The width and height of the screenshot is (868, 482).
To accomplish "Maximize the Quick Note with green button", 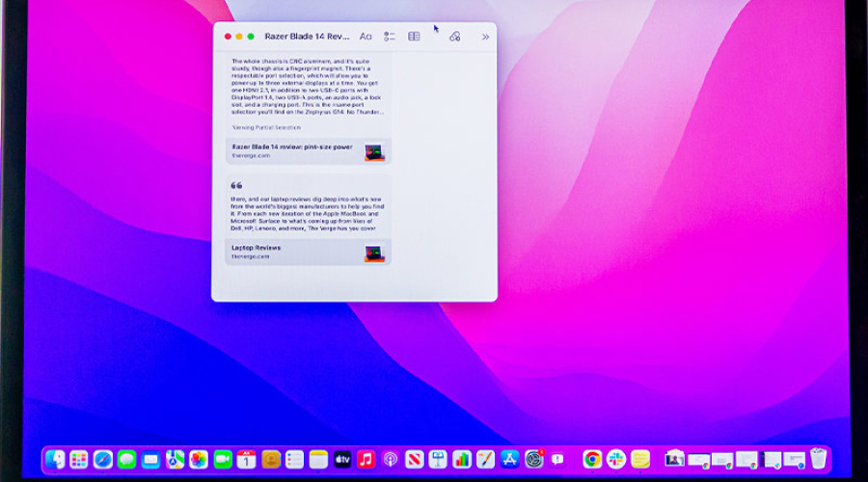I will point(251,37).
